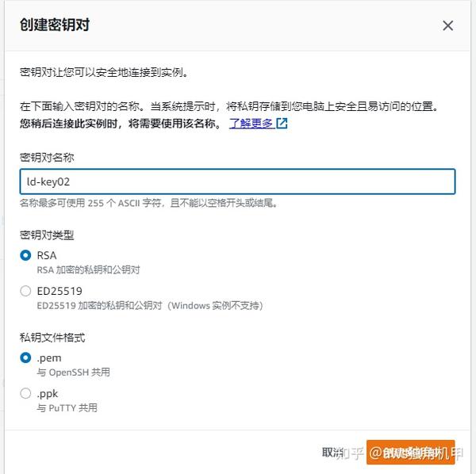
Task: Click the 与 OpenSSH 共用 description
Action: (x=74, y=372)
